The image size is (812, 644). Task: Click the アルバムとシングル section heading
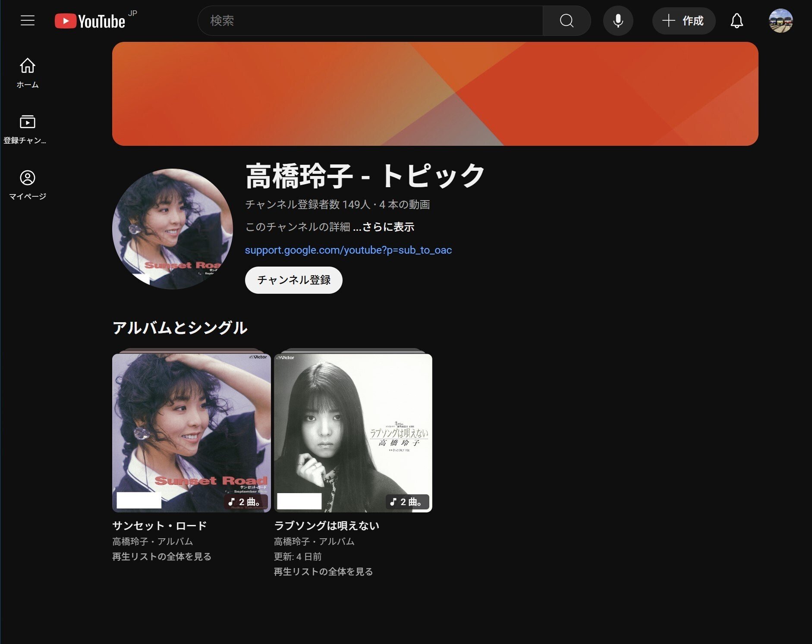point(180,328)
